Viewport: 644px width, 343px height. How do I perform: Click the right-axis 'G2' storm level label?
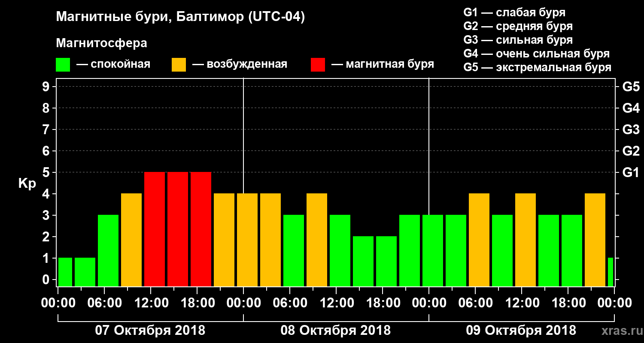(631, 151)
